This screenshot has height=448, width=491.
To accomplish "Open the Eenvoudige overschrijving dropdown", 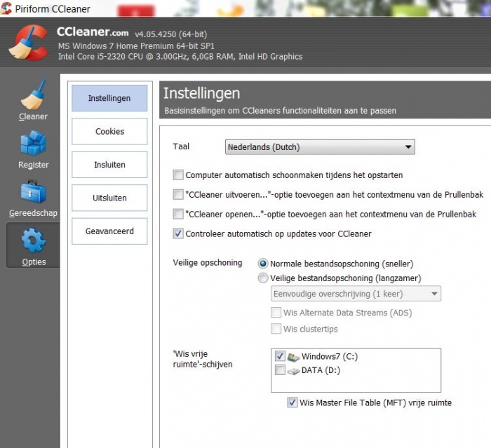I will [356, 294].
